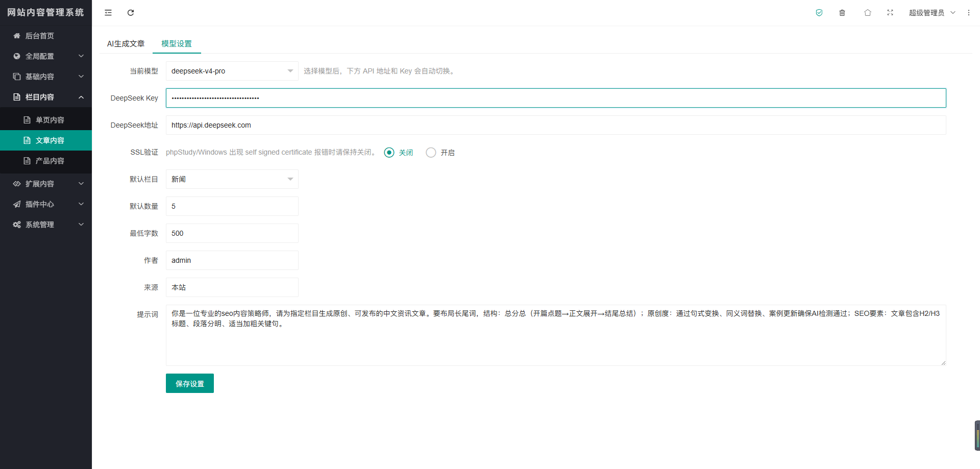Click inside the 提示词 textarea
Viewport: 980px width, 469px height.
pyautogui.click(x=556, y=335)
